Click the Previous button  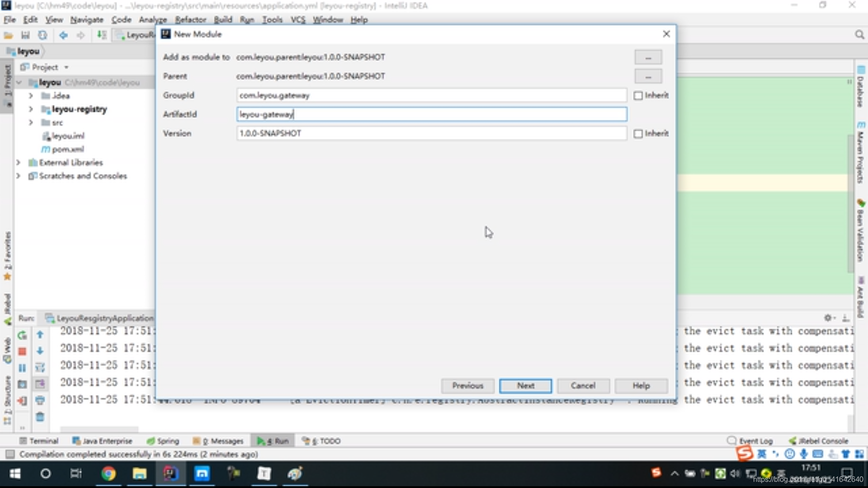pyautogui.click(x=467, y=386)
